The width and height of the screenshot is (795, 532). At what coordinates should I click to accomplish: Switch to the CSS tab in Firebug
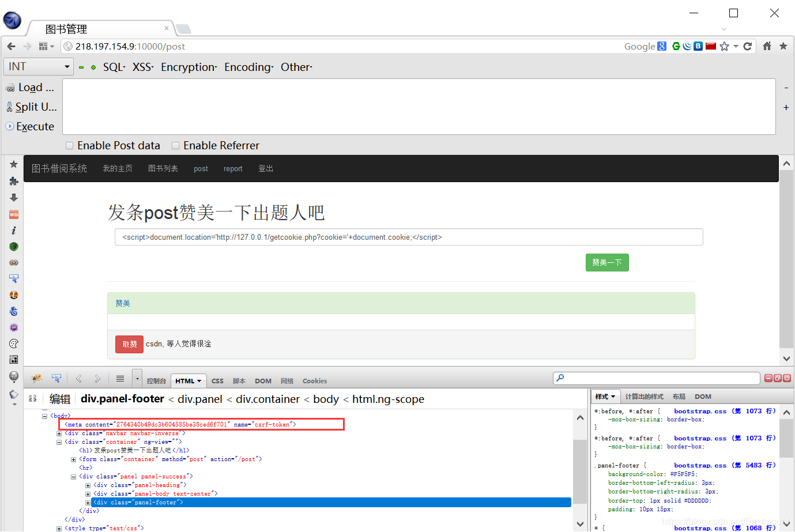[217, 381]
